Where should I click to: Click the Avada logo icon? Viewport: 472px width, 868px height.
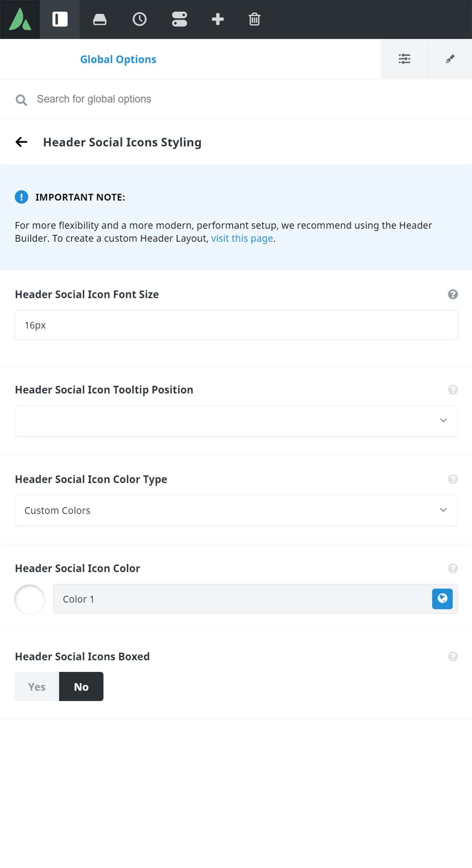click(x=20, y=19)
